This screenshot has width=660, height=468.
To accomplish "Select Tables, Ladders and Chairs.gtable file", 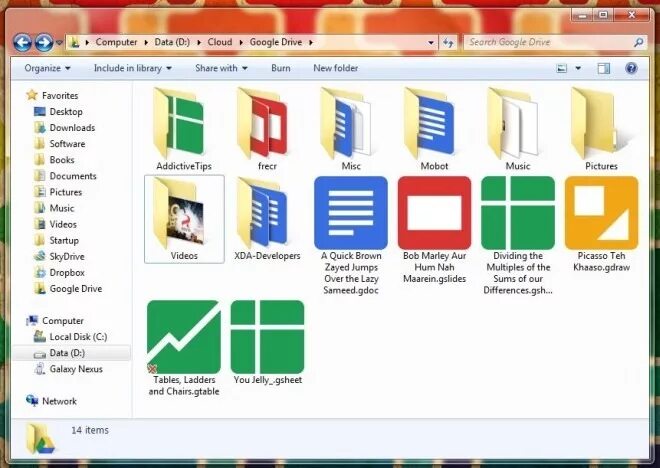I will click(x=184, y=348).
